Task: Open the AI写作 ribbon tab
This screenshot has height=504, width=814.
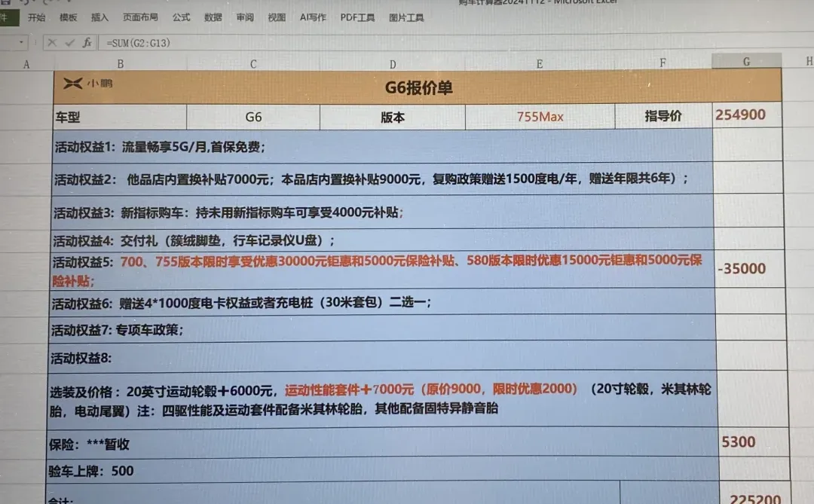Action: point(312,17)
